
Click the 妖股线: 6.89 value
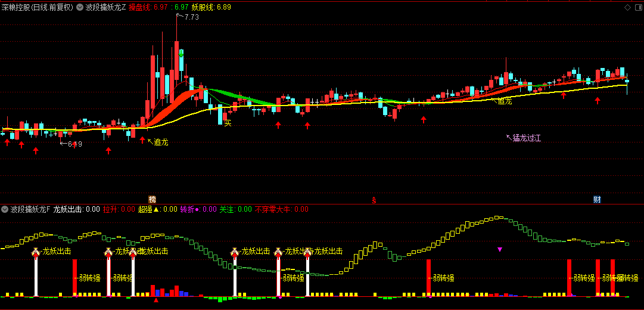coord(211,7)
